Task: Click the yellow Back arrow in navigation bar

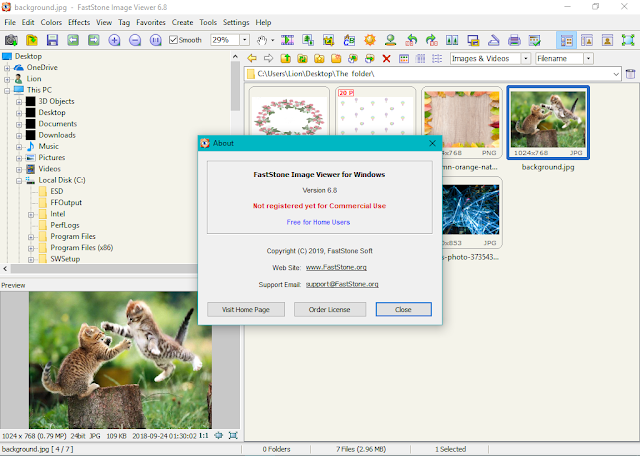Action: click(x=252, y=58)
